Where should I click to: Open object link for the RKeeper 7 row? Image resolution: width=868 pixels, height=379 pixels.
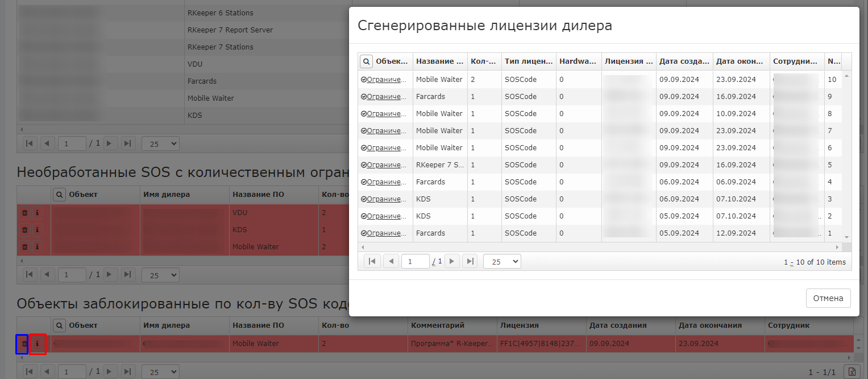387,165
